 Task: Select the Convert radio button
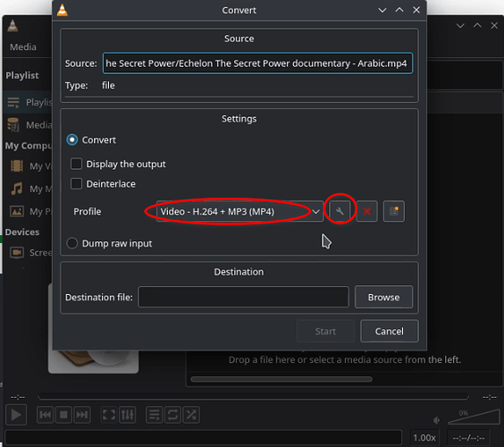point(72,139)
